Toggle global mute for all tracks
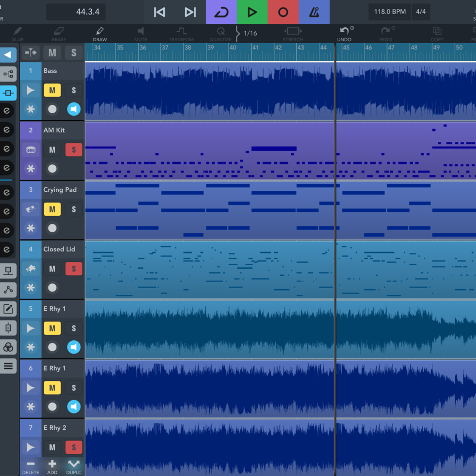 tap(52, 53)
